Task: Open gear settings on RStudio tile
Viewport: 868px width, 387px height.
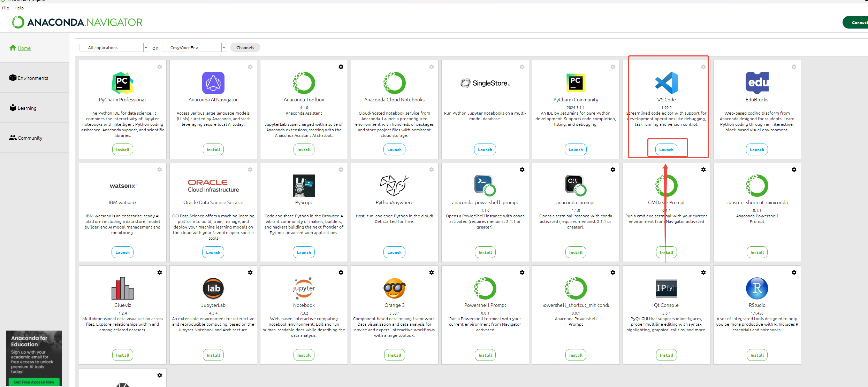Action: [794, 272]
